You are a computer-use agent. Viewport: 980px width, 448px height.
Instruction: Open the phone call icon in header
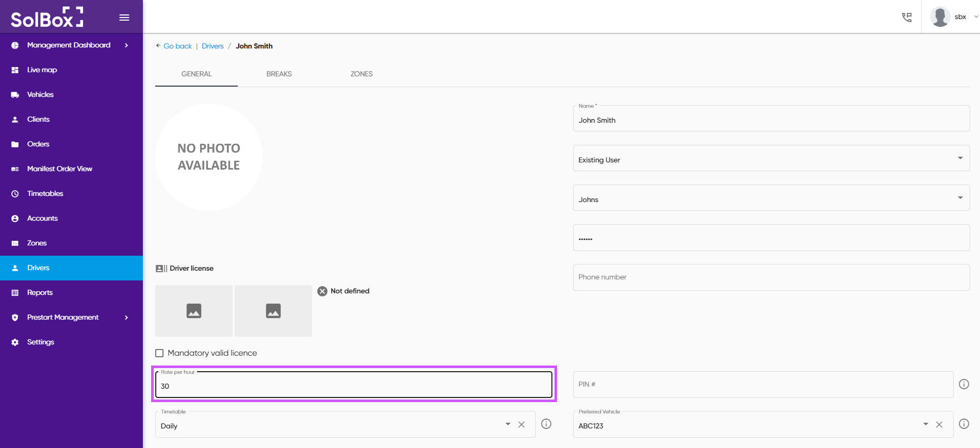click(x=906, y=18)
